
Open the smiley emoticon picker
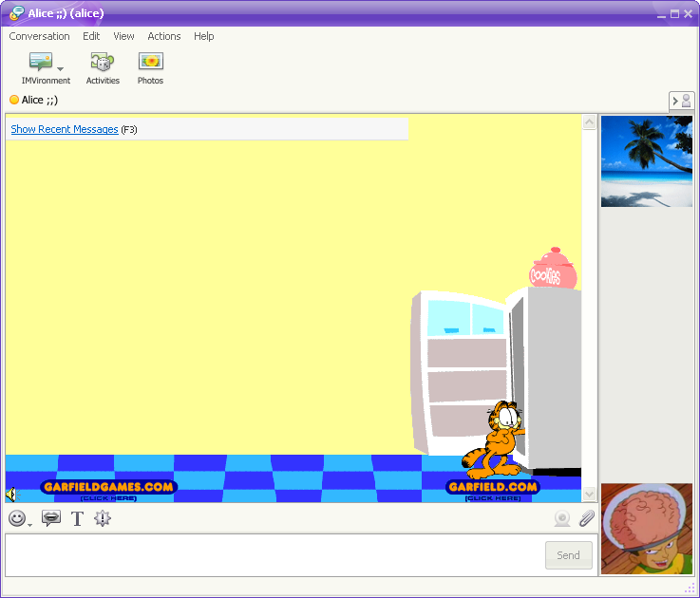click(16, 518)
